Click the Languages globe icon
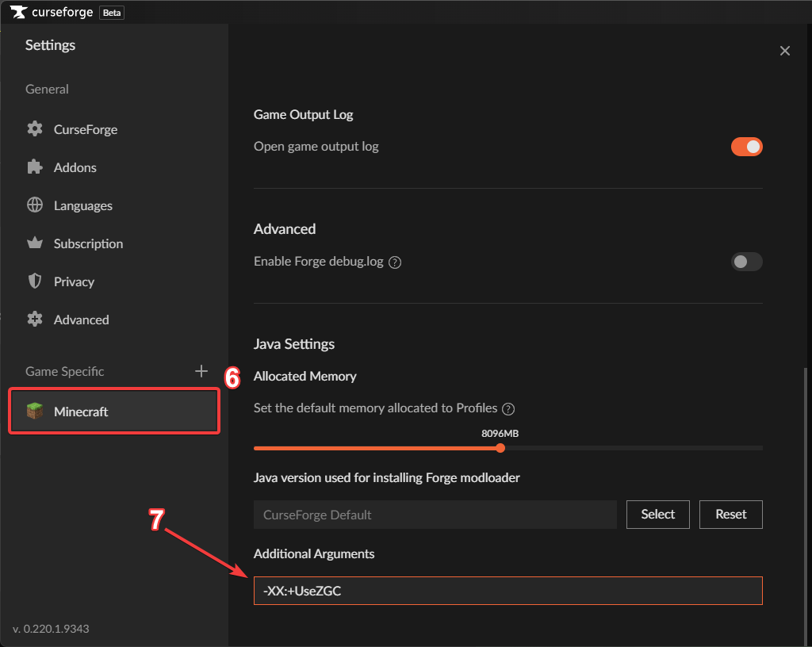 (x=35, y=205)
